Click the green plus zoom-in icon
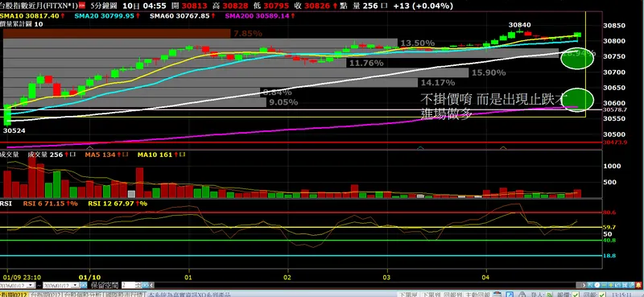The width and height of the screenshot is (644, 297). point(611,285)
